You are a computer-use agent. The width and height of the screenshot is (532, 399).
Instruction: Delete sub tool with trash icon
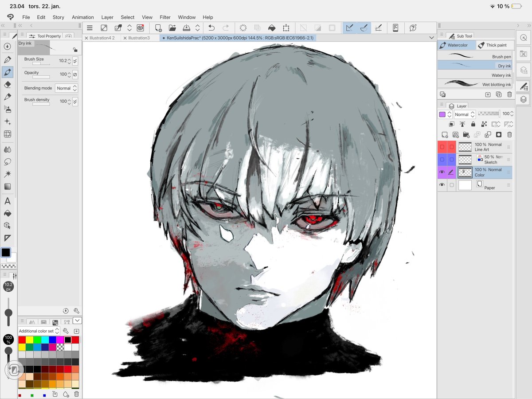(x=509, y=94)
